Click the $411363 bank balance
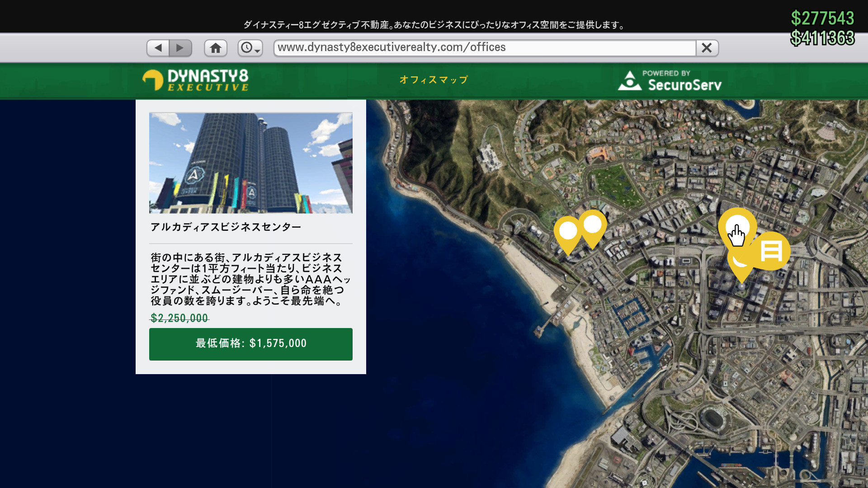The width and height of the screenshot is (868, 488). (822, 38)
